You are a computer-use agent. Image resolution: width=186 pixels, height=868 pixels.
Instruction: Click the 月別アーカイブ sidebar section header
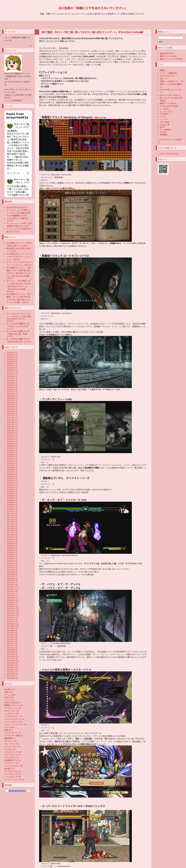[x=18, y=347]
